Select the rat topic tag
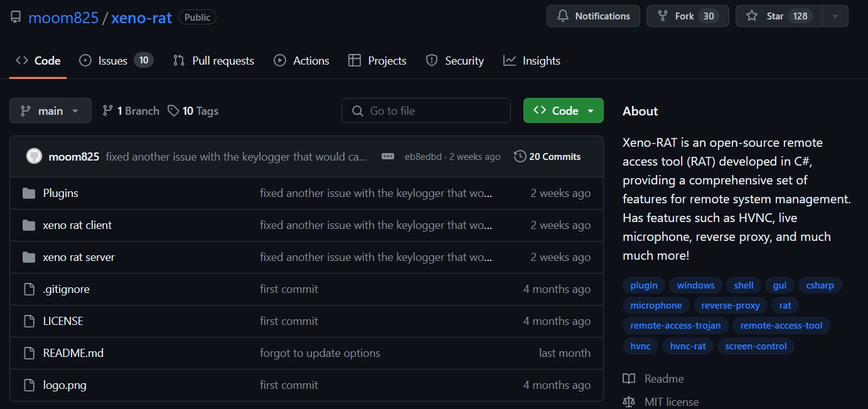868x409 pixels. coord(785,305)
